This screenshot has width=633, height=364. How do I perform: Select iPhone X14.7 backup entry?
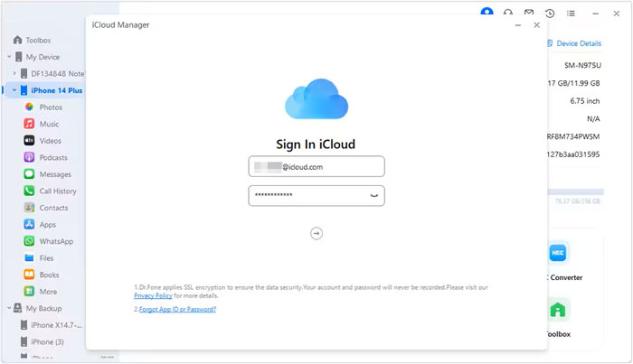click(x=56, y=325)
